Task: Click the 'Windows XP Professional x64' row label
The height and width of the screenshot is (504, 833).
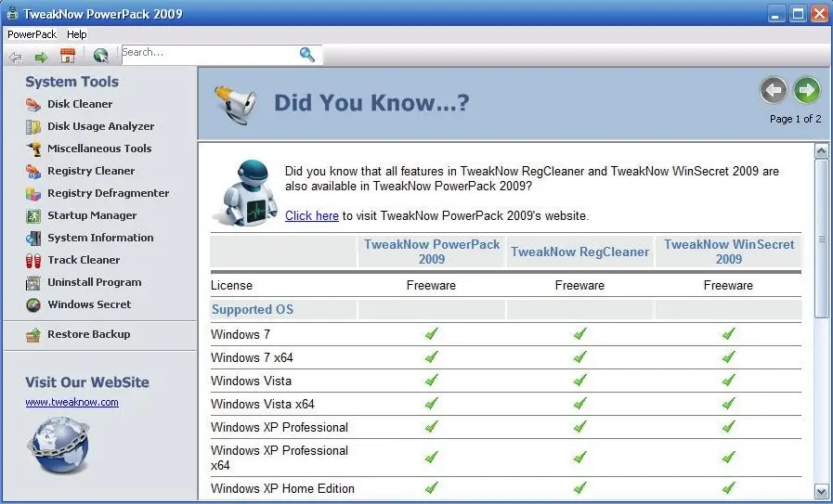Action: [280, 458]
